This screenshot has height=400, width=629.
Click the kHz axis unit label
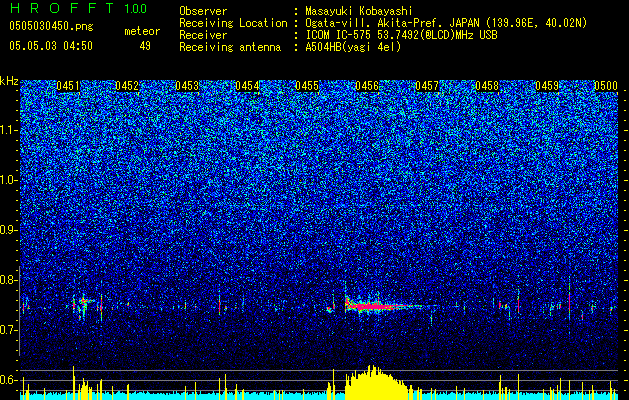pyautogui.click(x=9, y=81)
